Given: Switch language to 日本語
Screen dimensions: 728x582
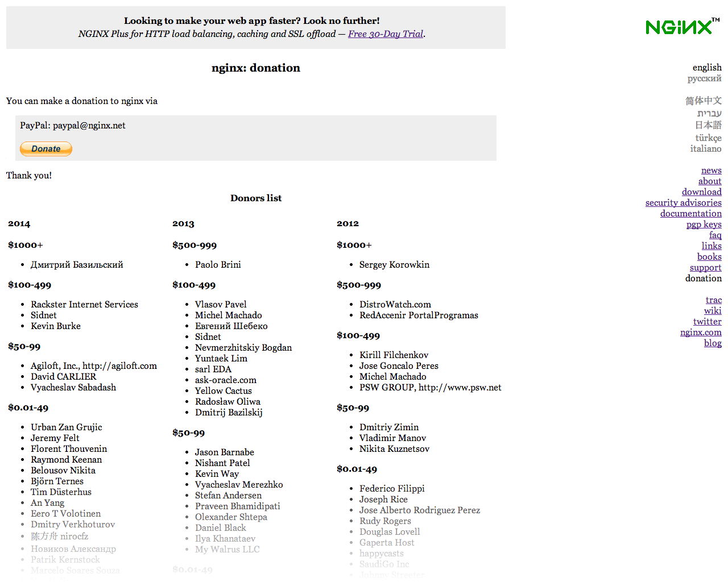Looking at the screenshot, I should pos(708,125).
